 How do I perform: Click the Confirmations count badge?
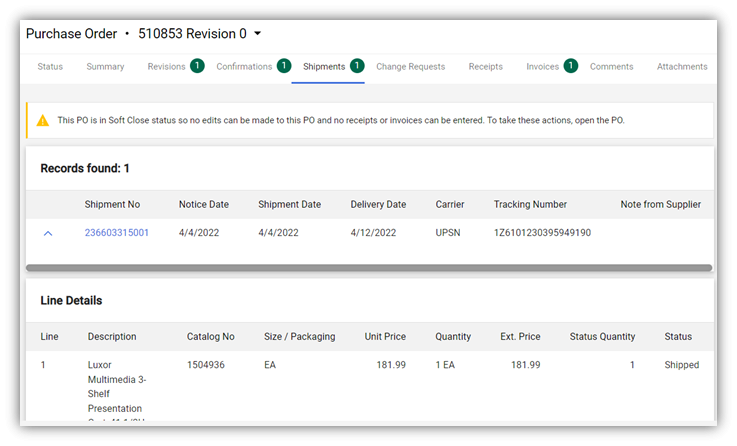(x=284, y=66)
